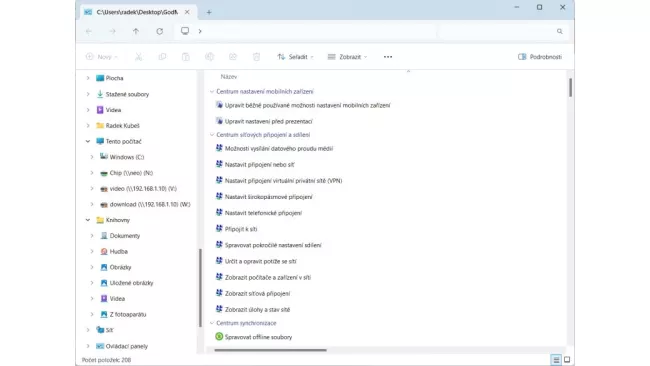Viewport: 650px width, 366px height.
Task: Open the Seřadit sort dropdown
Action: pyautogui.click(x=295, y=57)
